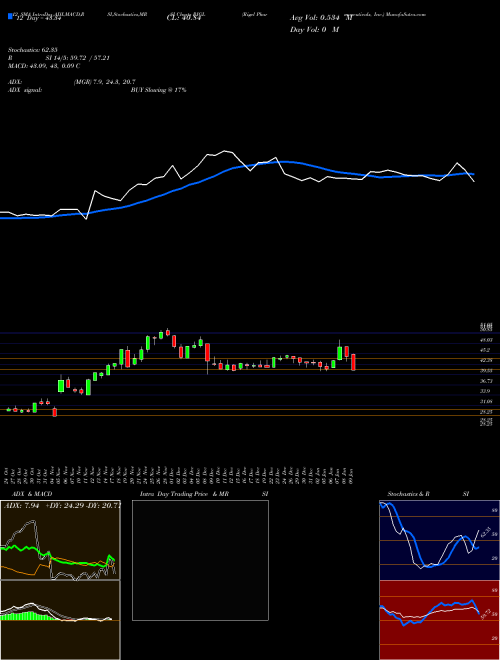Click the 36.73 price axis label
The image size is (500, 660).
pos(486,381)
